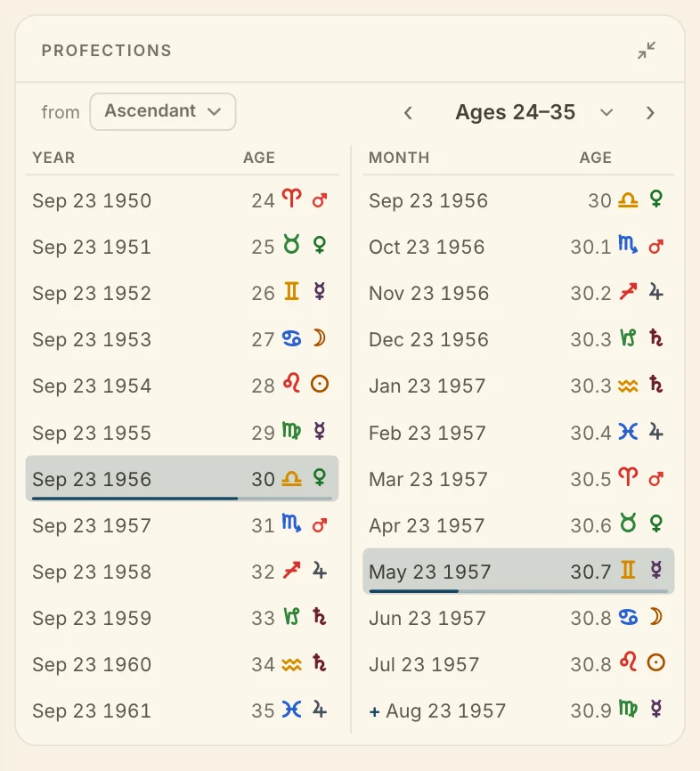Go to next age range
Image resolution: width=700 pixels, height=771 pixels.
pos(650,112)
